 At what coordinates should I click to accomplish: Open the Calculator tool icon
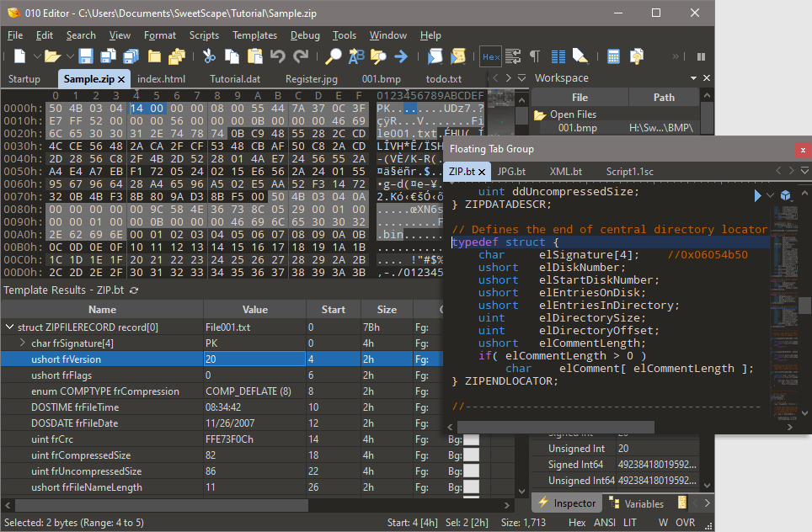click(x=614, y=56)
